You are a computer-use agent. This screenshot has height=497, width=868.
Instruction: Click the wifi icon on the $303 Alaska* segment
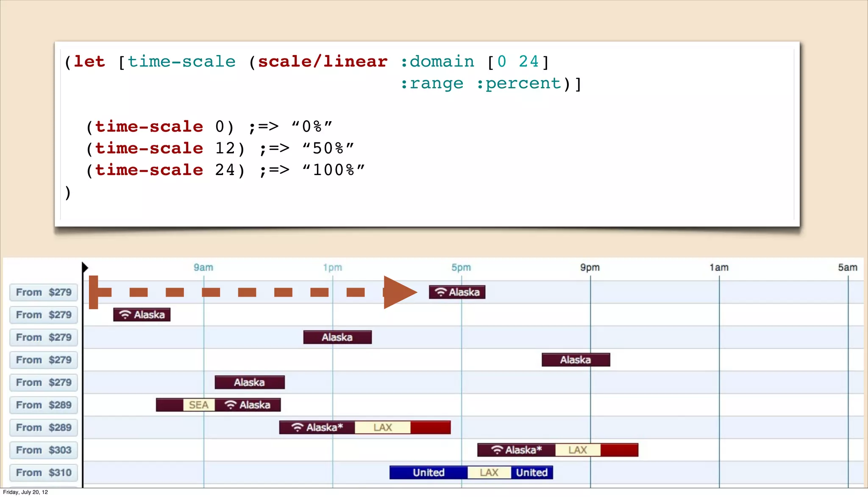point(497,450)
